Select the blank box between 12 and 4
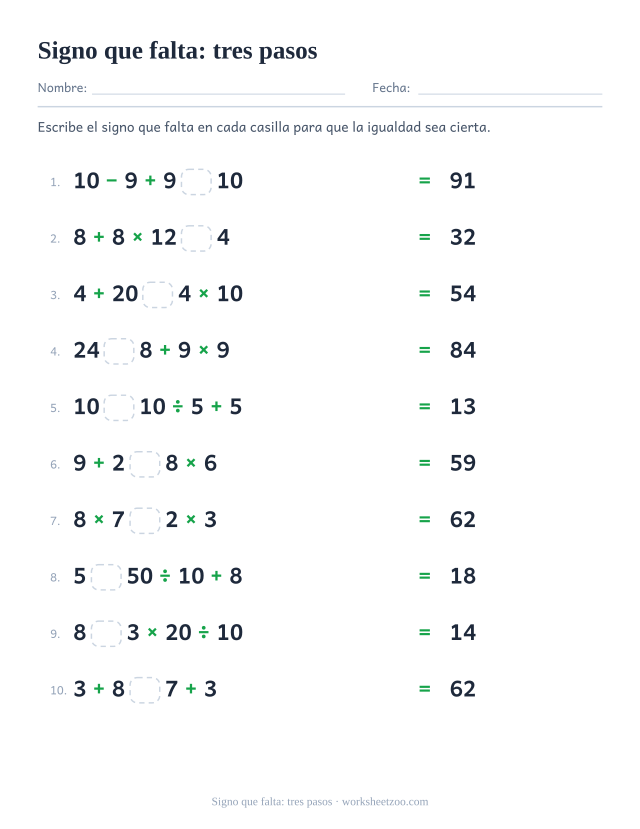The width and height of the screenshot is (640, 829). pyautogui.click(x=197, y=238)
